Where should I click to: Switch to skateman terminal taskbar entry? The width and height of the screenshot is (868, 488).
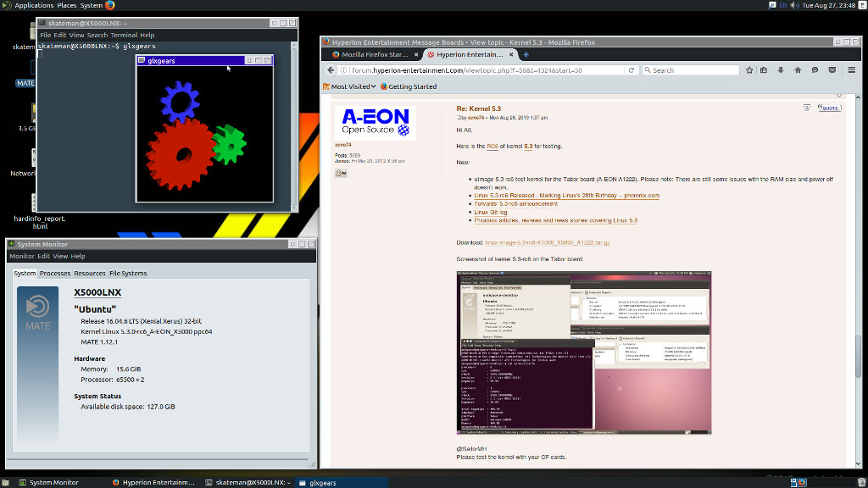(x=248, y=482)
